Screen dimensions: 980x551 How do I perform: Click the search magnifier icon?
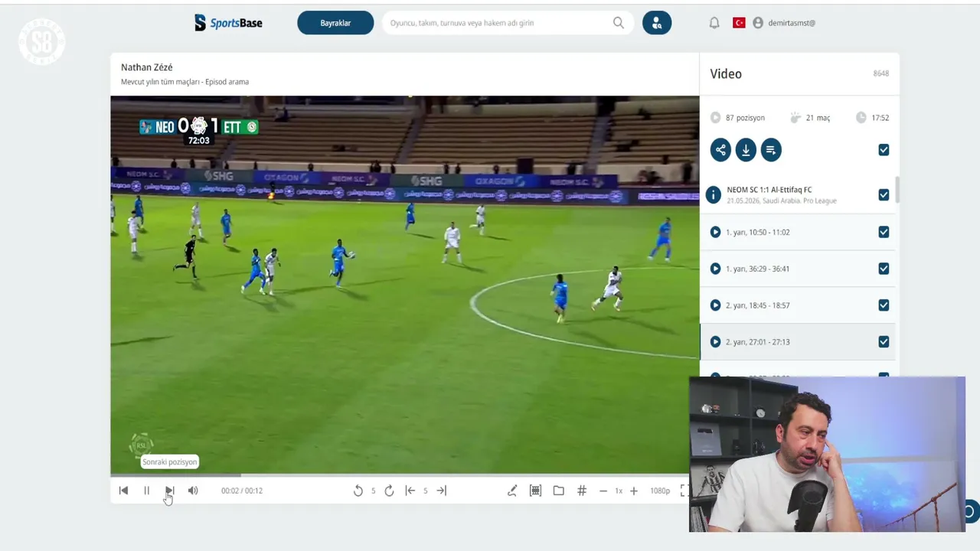(x=619, y=23)
